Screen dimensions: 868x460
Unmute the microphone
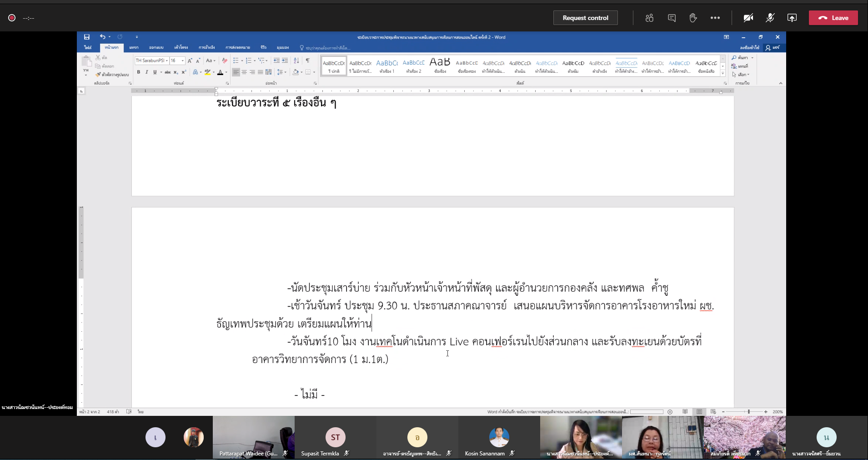(770, 18)
